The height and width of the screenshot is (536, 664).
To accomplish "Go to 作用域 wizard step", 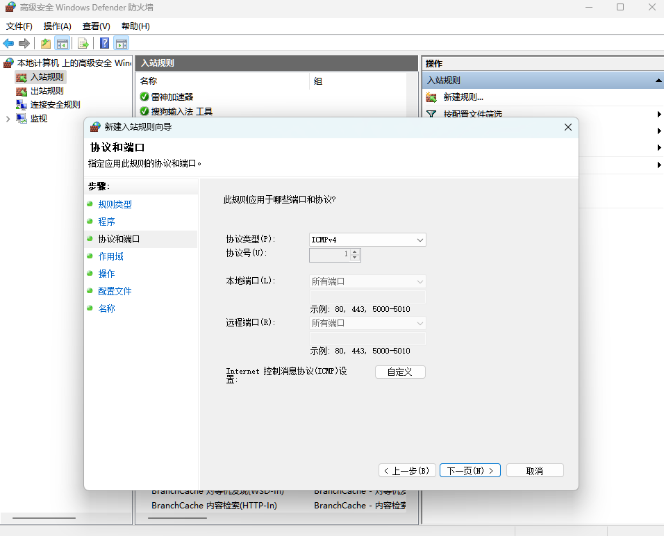I will 111,257.
